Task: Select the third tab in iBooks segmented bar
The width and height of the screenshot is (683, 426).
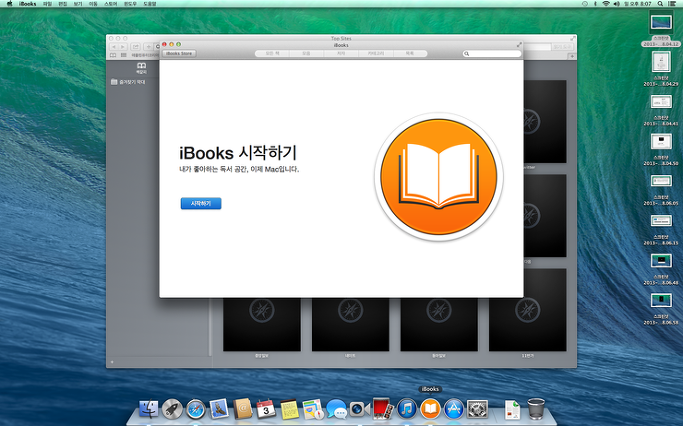Action: pyautogui.click(x=341, y=54)
